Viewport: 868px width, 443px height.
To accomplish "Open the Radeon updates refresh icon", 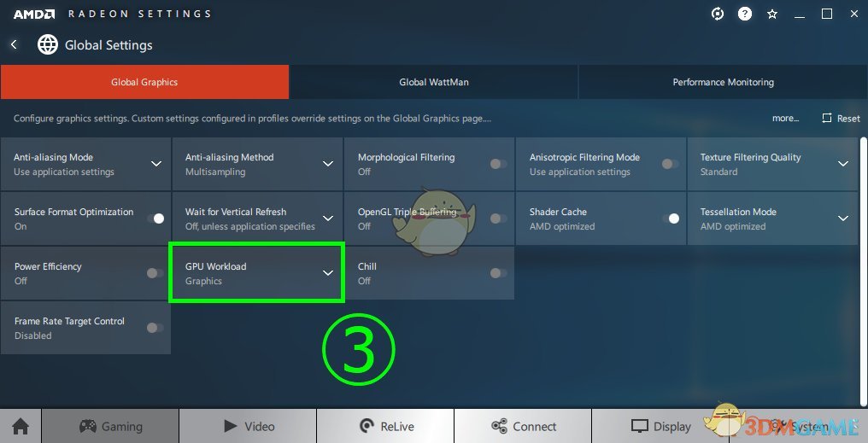I will coord(718,14).
